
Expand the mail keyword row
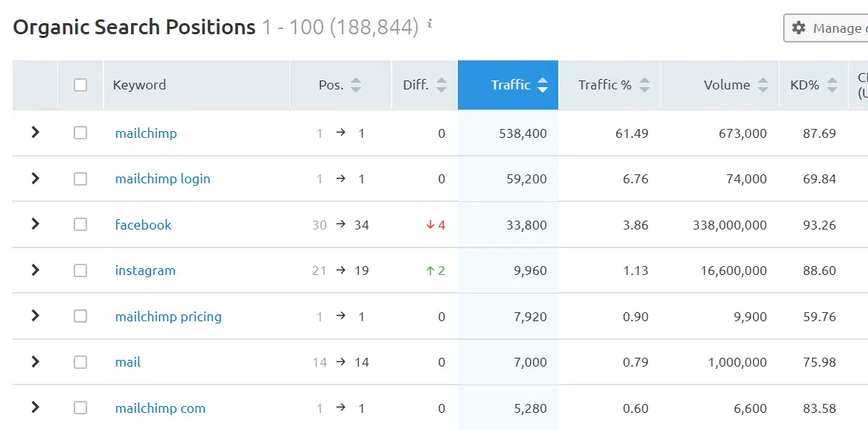(x=34, y=361)
